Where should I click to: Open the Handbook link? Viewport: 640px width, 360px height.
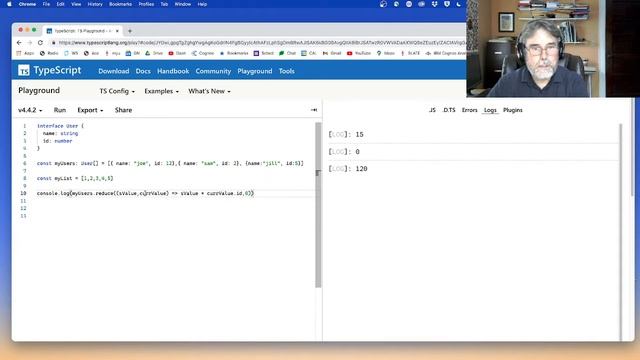pyautogui.click(x=173, y=71)
